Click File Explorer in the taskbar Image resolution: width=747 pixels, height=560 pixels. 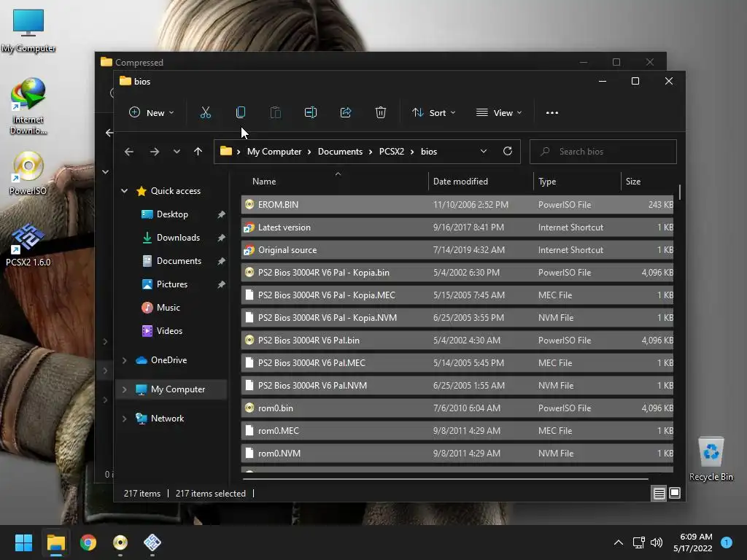pos(55,542)
